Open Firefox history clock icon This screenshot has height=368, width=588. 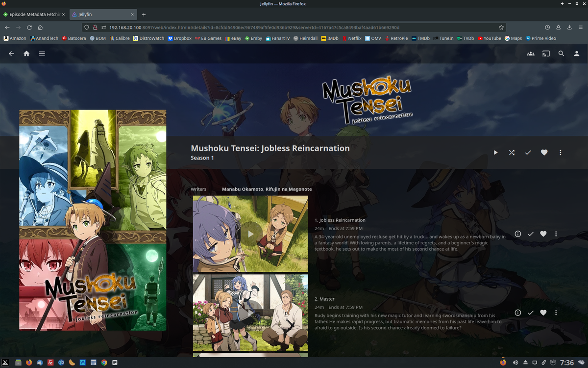(x=547, y=27)
